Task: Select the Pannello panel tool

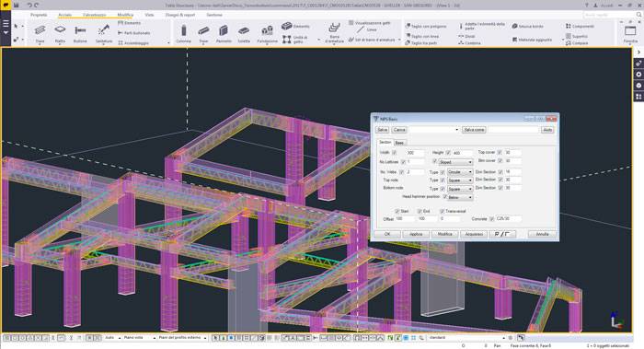Action: click(224, 33)
